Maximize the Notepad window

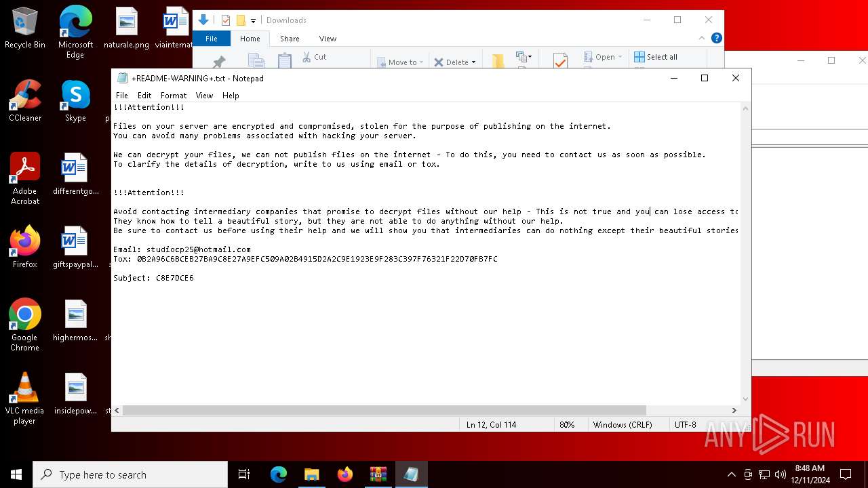click(x=705, y=78)
